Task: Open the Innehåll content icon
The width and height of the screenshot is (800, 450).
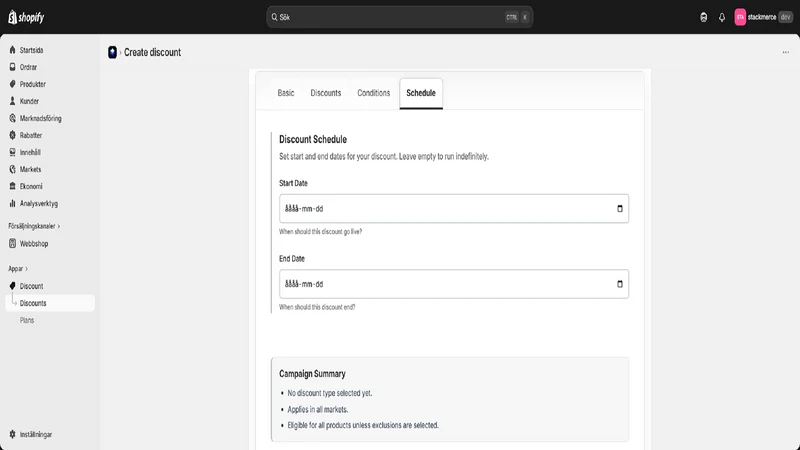Action: [x=12, y=152]
